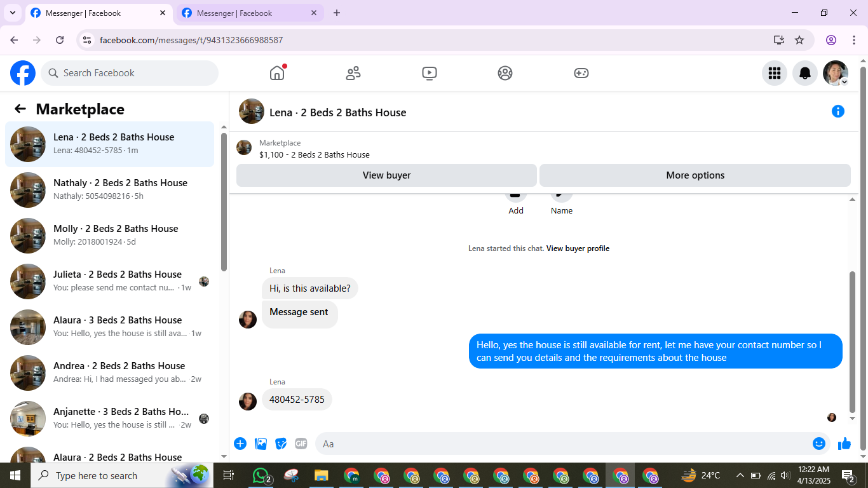Open the Molly conversation

click(109, 236)
